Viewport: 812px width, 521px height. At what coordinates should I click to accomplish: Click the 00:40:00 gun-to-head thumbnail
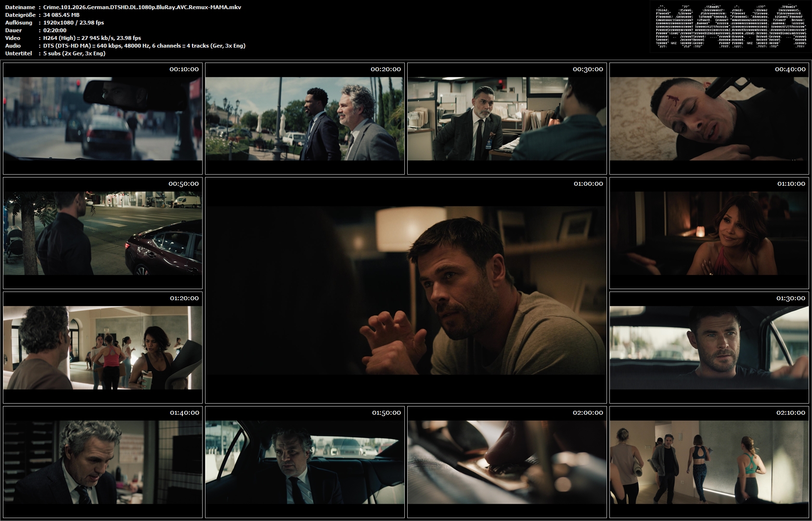pos(709,118)
